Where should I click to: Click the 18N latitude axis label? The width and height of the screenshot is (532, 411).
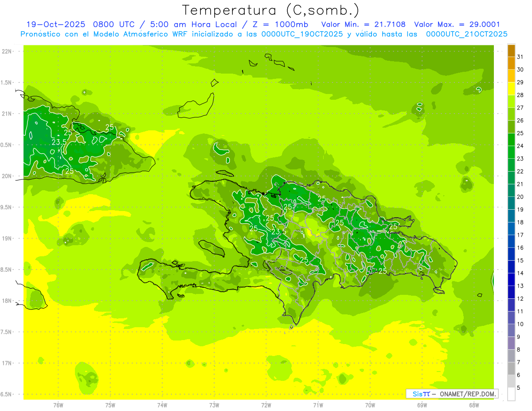tap(7, 301)
